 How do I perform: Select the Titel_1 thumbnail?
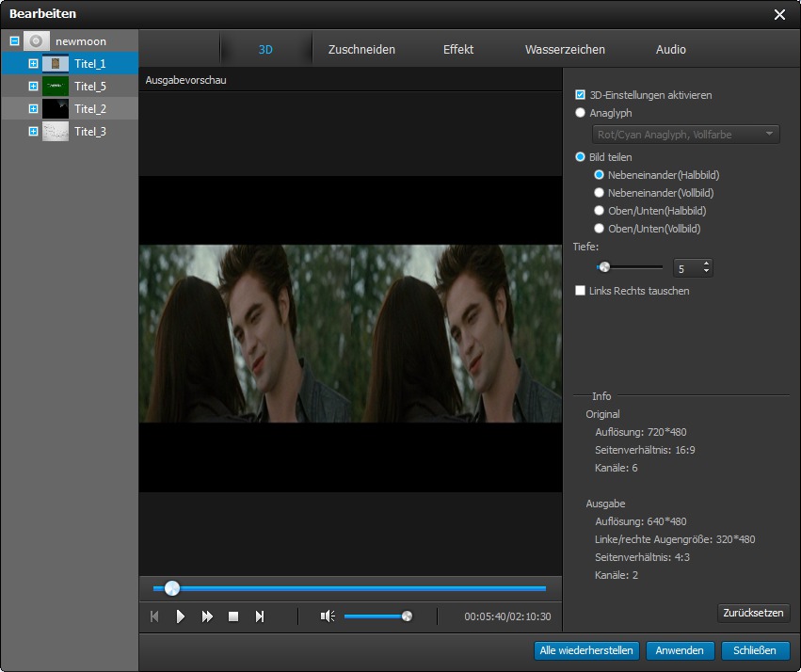(x=56, y=63)
